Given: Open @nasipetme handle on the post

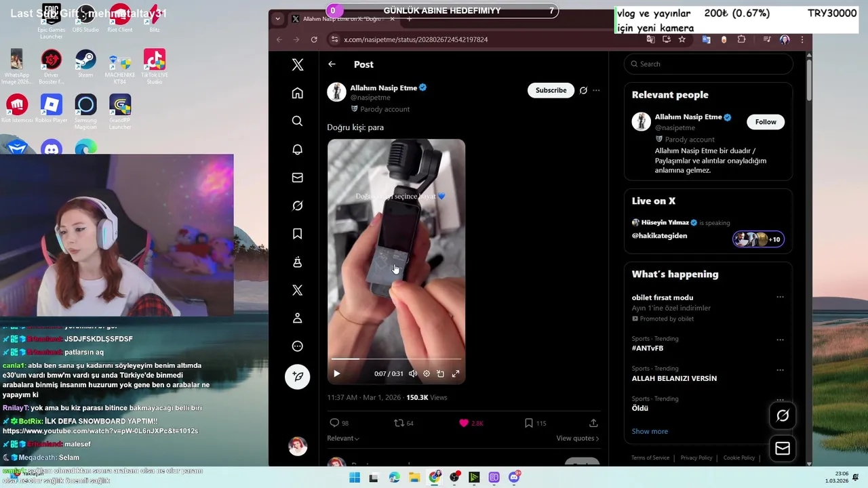Looking at the screenshot, I should click(370, 98).
